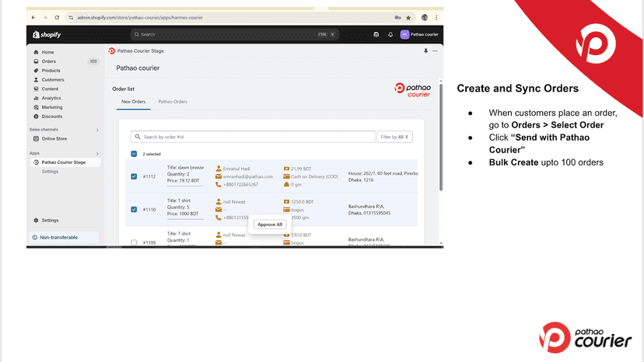Uncheck order #1110 checkbox
644x362 pixels.
click(134, 209)
